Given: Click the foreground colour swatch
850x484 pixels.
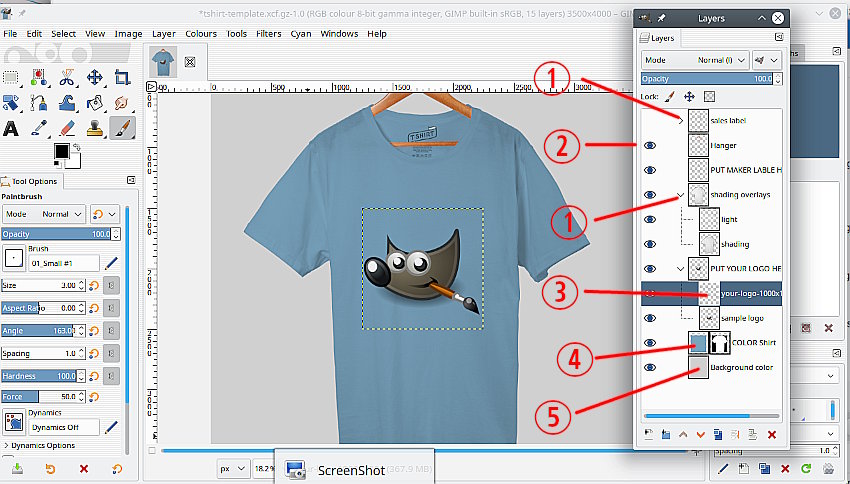Looking at the screenshot, I should (62, 151).
